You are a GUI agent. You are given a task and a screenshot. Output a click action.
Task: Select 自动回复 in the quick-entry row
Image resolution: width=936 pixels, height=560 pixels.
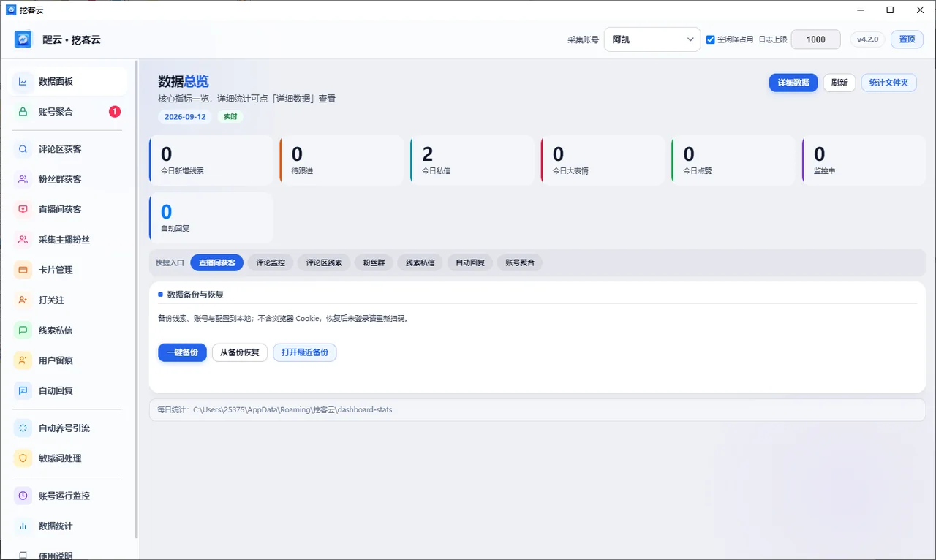(470, 262)
